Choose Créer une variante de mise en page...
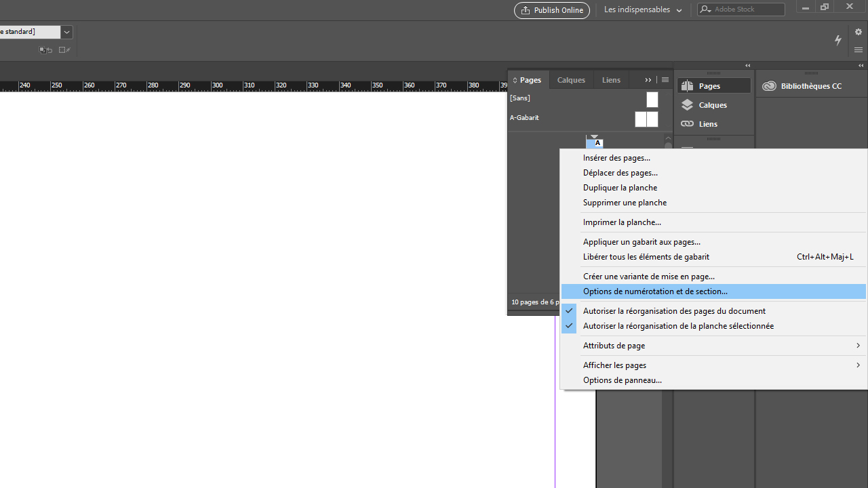Screen dimensions: 868x488 [714, 277]
